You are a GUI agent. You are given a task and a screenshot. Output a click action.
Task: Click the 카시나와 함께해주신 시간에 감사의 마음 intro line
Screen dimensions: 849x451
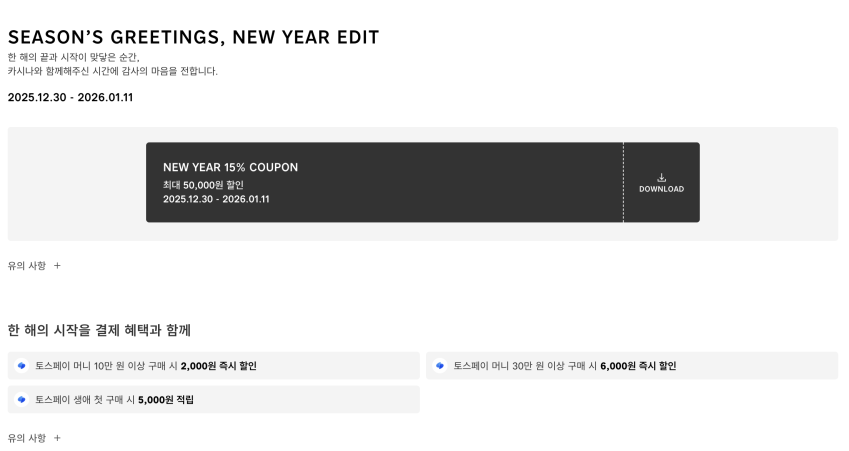pos(112,71)
